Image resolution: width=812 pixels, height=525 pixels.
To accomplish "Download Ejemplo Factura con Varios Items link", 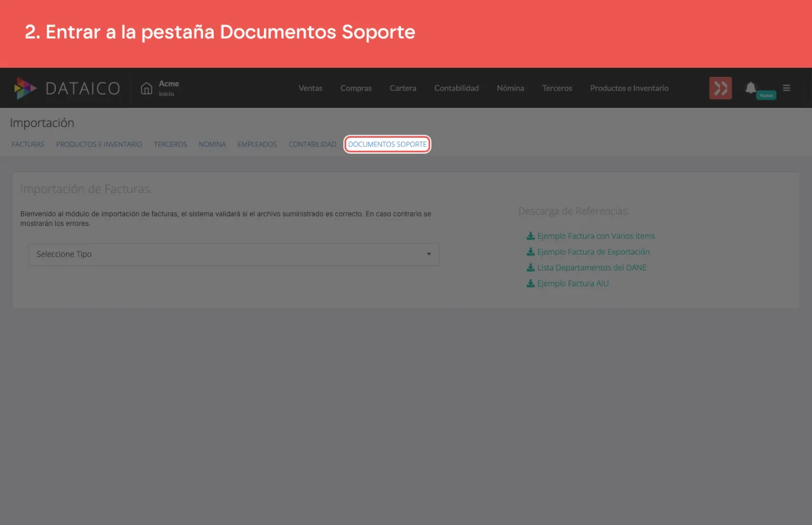I will pos(596,236).
